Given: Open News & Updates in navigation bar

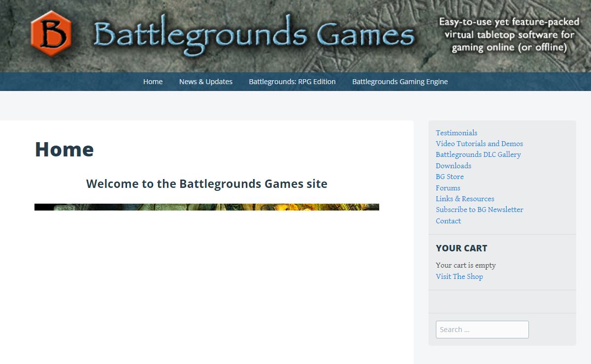Looking at the screenshot, I should point(206,82).
